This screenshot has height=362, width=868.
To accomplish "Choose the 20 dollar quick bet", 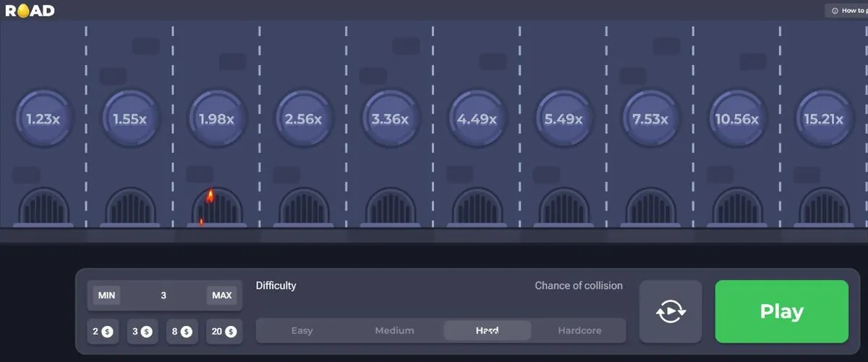I will 224,332.
